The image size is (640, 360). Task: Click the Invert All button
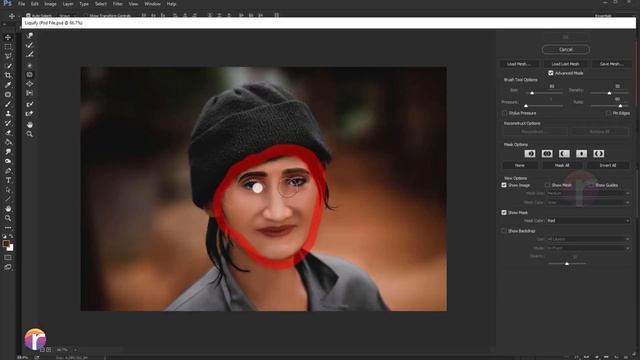pos(608,165)
